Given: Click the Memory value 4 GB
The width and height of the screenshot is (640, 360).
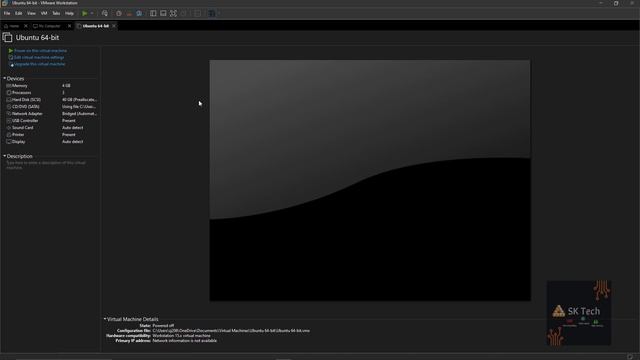Looking at the screenshot, I should [66, 86].
